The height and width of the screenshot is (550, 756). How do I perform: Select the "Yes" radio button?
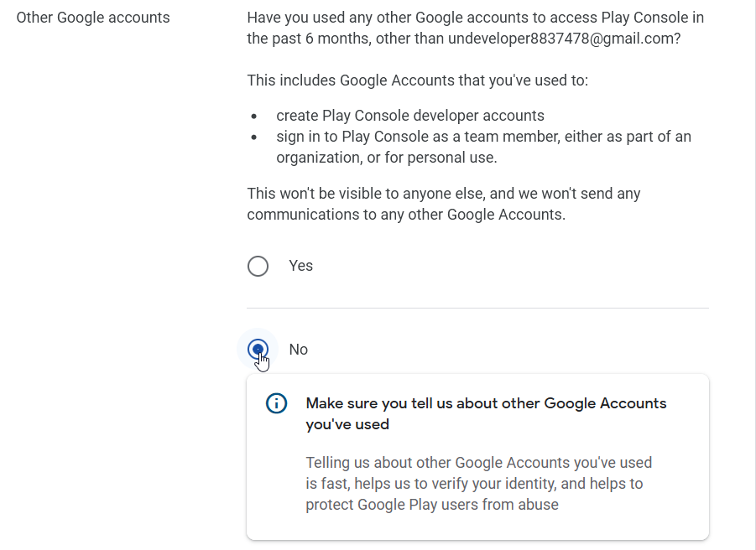coord(258,266)
